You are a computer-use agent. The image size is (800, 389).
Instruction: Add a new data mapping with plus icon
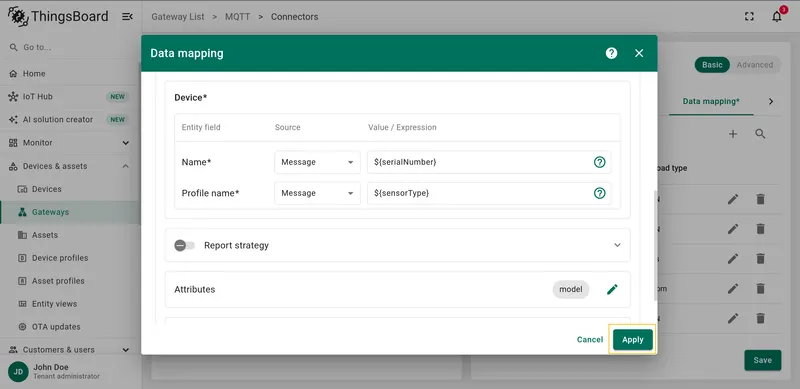click(x=733, y=134)
